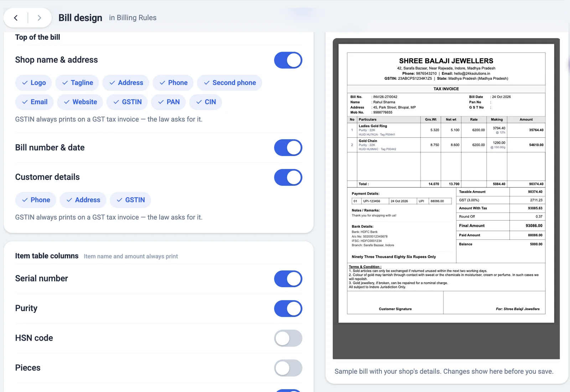Click the "Item table columns" heading

click(47, 256)
